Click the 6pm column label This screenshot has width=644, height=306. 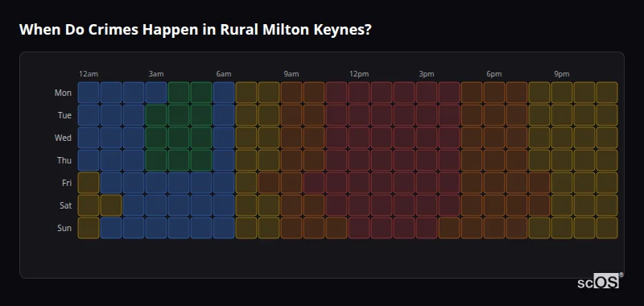tap(494, 74)
